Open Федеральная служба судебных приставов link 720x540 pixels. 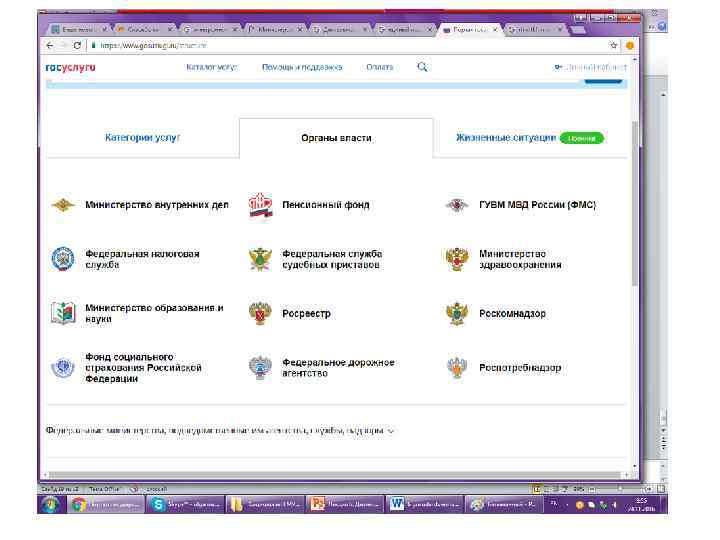332,259
